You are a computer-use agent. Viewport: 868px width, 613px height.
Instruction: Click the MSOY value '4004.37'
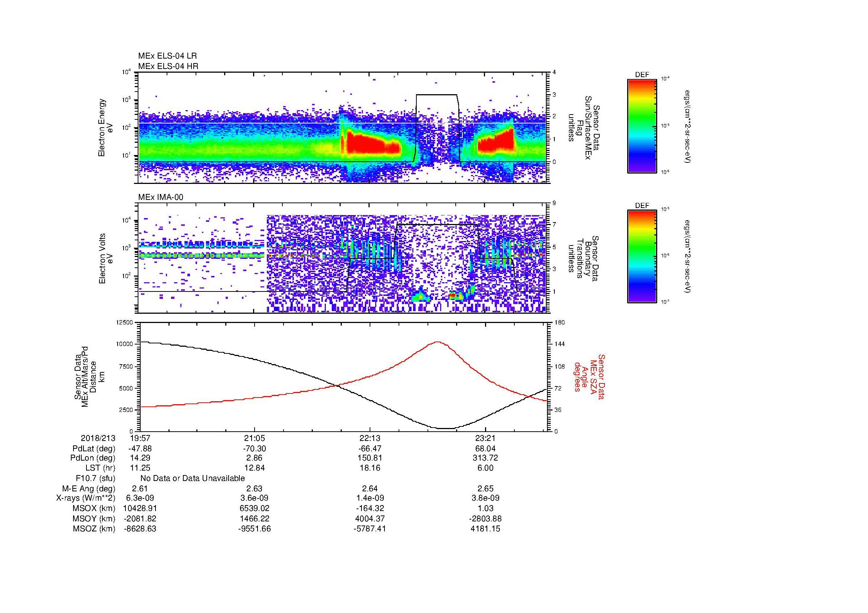click(x=370, y=518)
